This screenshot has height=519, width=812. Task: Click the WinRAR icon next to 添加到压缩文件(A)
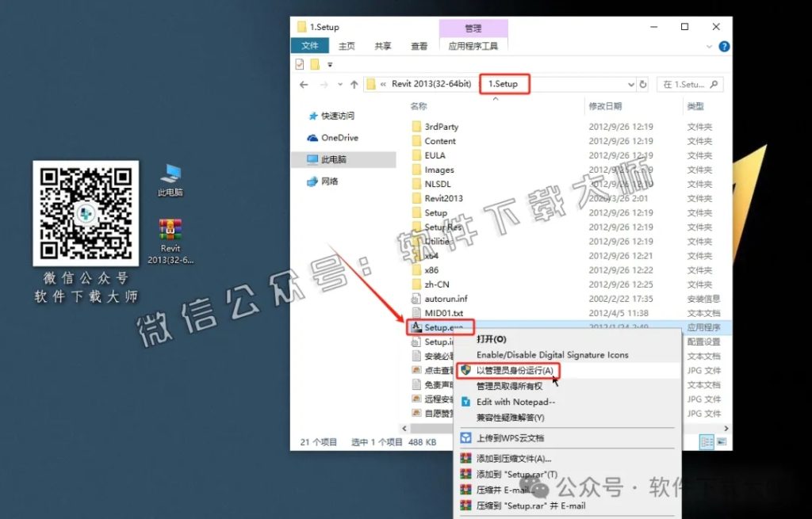(466, 458)
